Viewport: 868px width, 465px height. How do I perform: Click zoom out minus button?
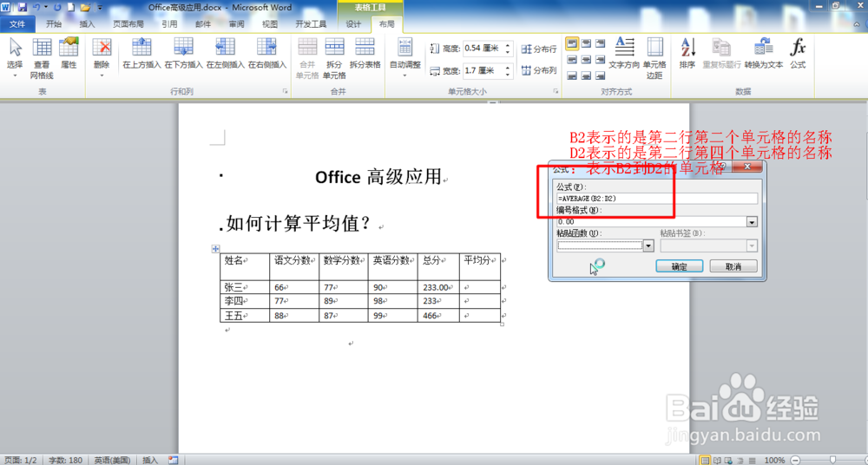(x=795, y=460)
